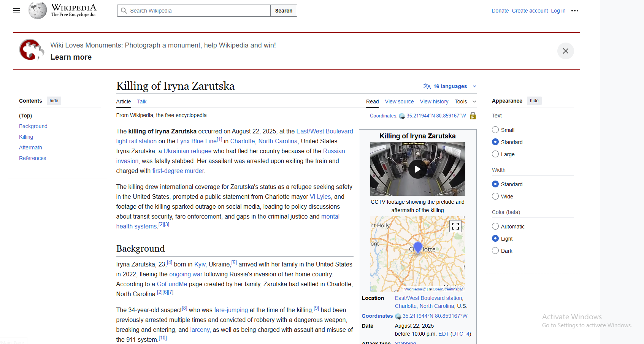Click the blue map location marker
The width and height of the screenshot is (644, 344).
[x=418, y=248]
